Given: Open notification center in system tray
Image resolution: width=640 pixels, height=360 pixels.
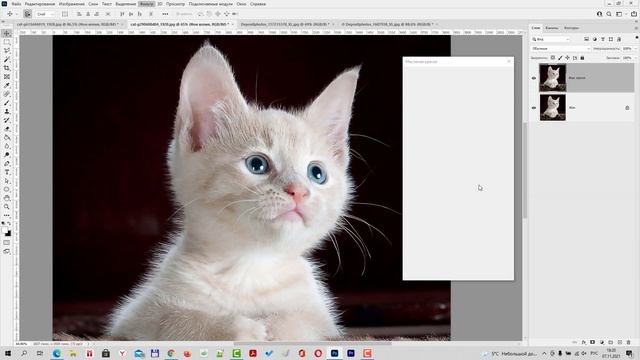Looking at the screenshot, I should coord(629,353).
